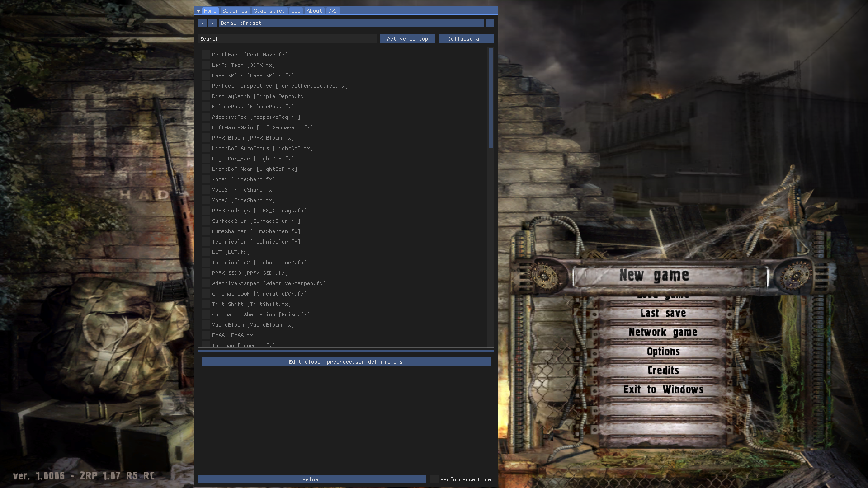
Task: Switch to the Settings tab
Action: [235, 11]
